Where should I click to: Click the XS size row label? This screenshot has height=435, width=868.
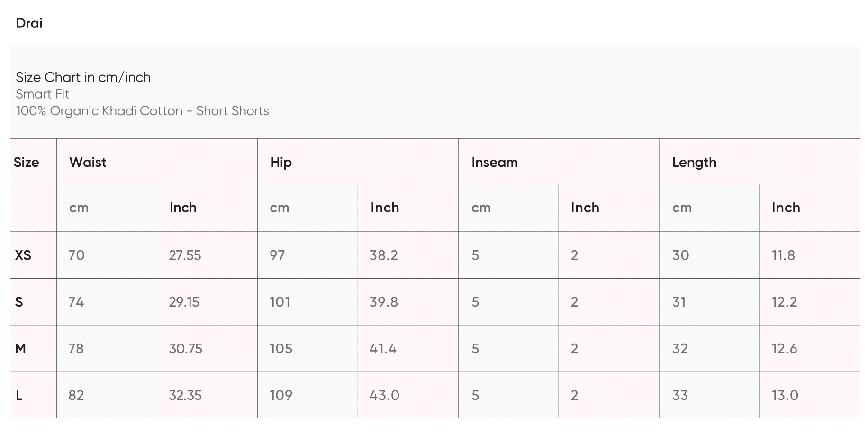click(23, 255)
